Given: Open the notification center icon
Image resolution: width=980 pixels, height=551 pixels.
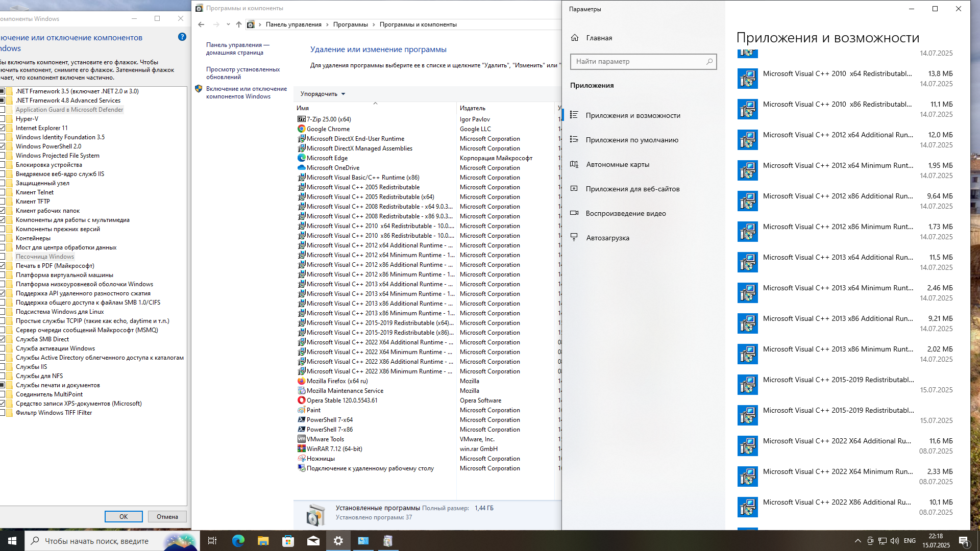Looking at the screenshot, I should coord(964,541).
